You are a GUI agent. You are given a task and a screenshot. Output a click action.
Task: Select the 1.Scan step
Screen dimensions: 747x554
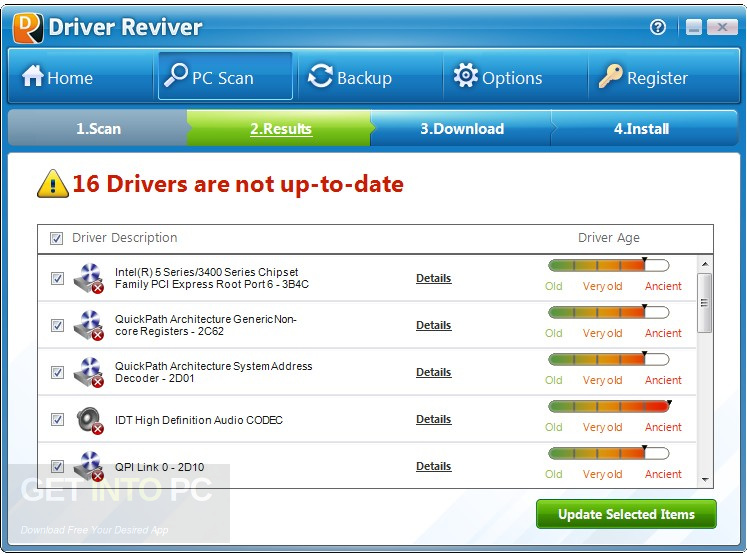click(x=98, y=128)
